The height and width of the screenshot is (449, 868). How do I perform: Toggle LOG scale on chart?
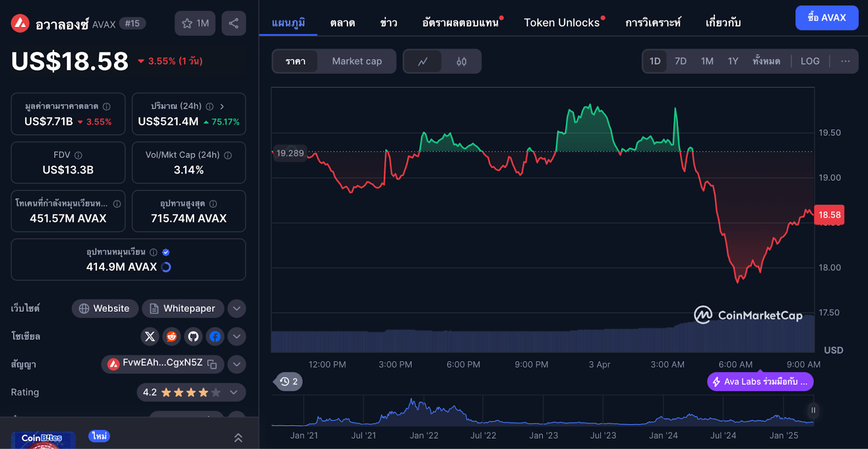(809, 61)
